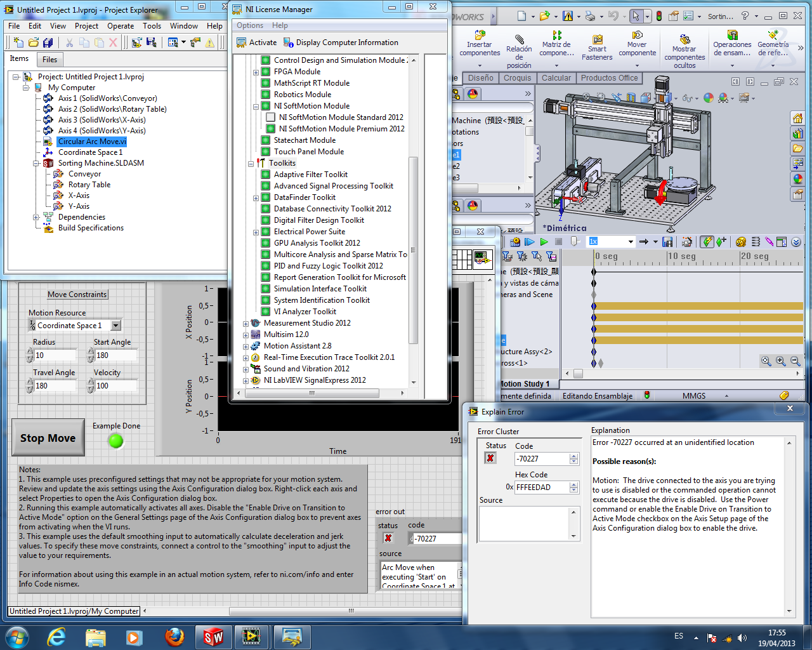Screen dimensions: 812x650
Task: Expand Multisim 12.0 node
Action: click(x=246, y=335)
